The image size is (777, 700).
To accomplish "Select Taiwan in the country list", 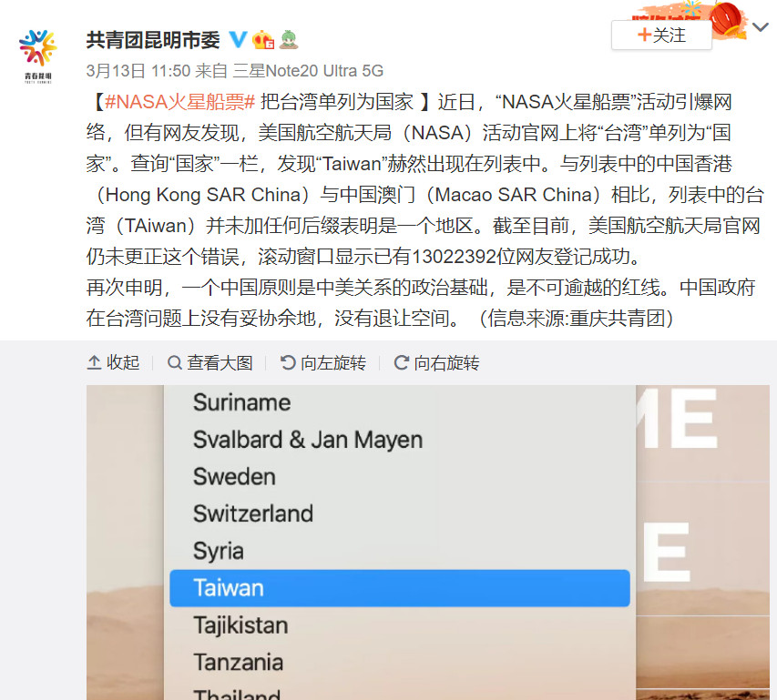I will tap(399, 588).
